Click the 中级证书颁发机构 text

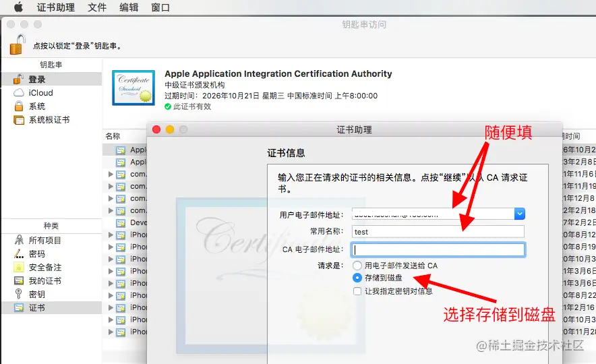click(195, 85)
